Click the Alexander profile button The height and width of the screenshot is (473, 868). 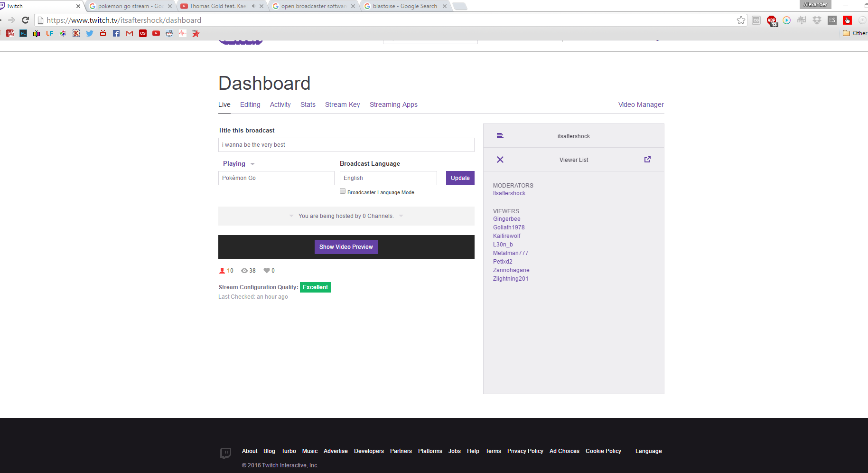pos(815,4)
